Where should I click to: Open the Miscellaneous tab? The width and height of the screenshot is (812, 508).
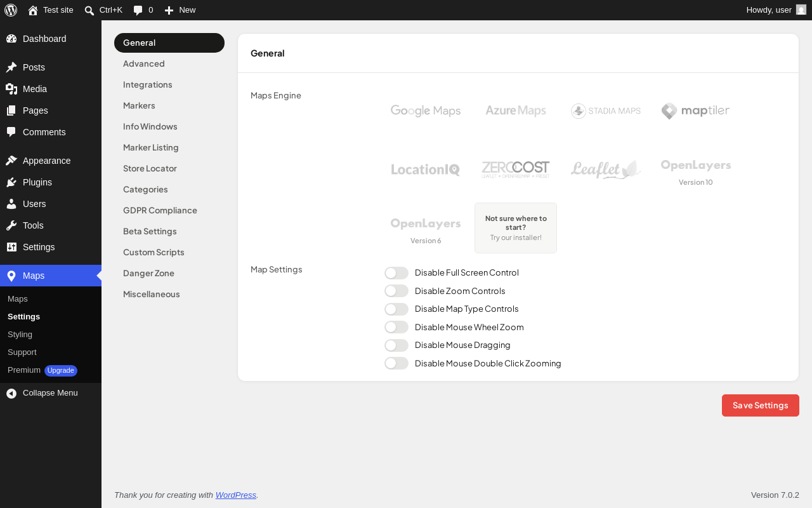(169, 294)
